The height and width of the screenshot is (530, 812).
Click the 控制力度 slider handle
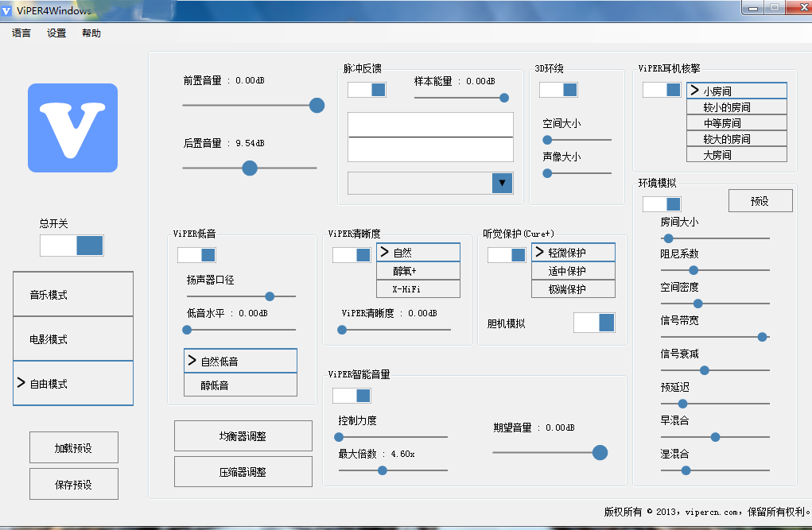[339, 437]
